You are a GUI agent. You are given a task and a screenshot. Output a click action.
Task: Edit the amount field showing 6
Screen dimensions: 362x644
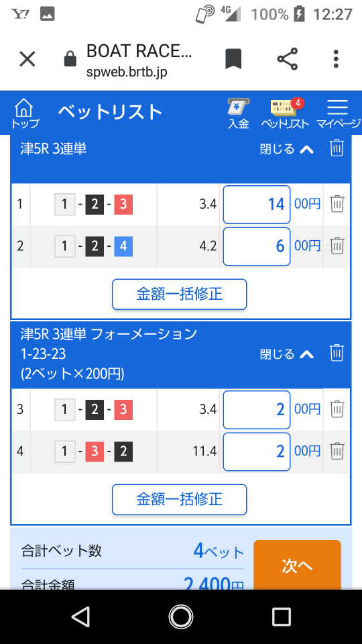coord(257,246)
